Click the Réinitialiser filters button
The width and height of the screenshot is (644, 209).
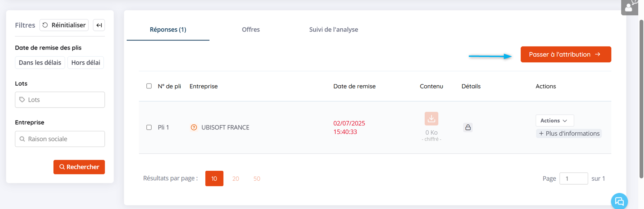[64, 25]
